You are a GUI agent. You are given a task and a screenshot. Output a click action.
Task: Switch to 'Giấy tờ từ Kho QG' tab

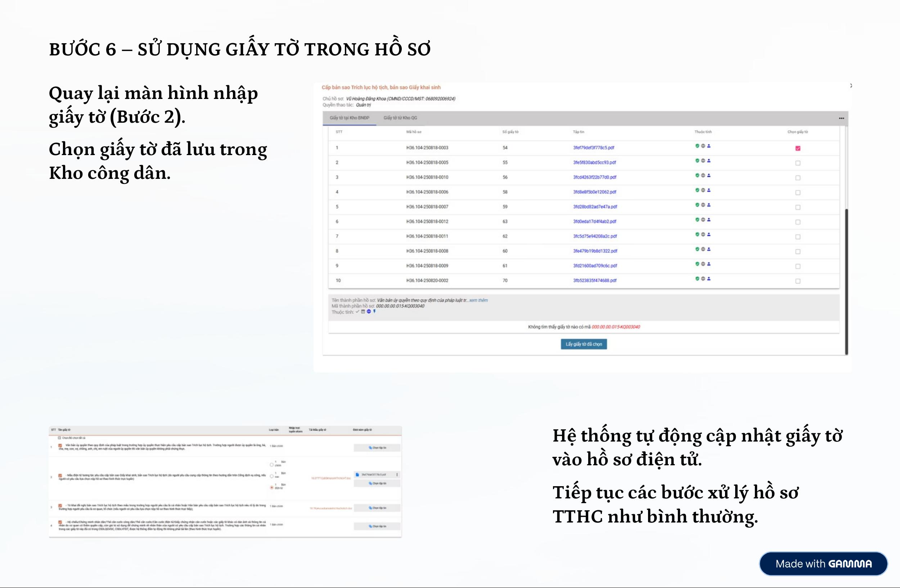tap(400, 118)
